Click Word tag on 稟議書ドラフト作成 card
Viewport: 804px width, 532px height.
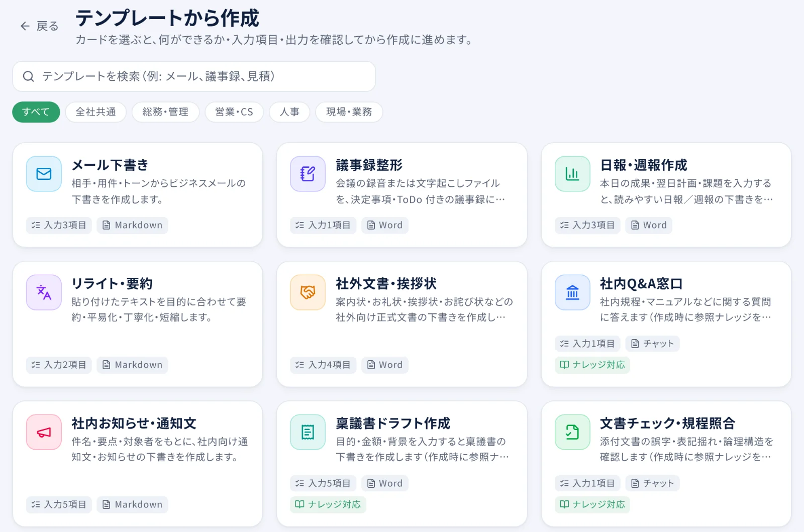tap(385, 483)
